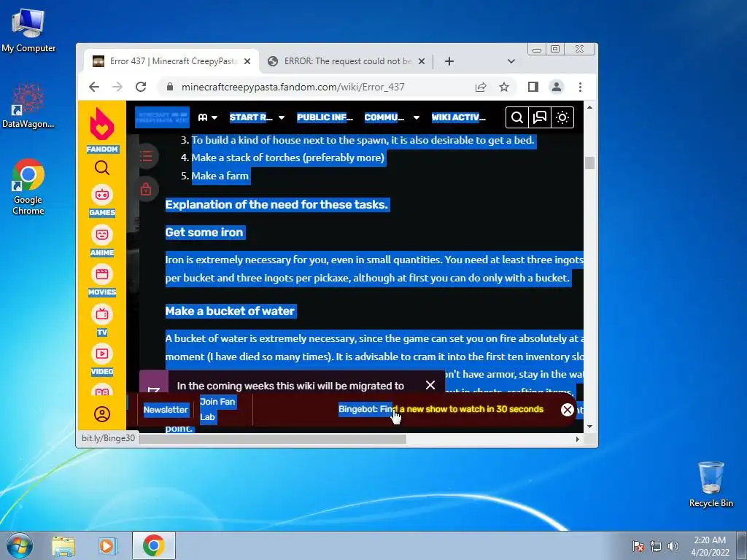Click the horizontal scrollbar thumb

[273, 439]
